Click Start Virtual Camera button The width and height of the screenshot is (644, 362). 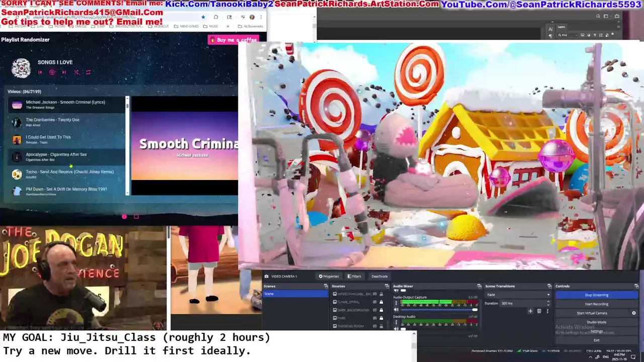point(592,313)
